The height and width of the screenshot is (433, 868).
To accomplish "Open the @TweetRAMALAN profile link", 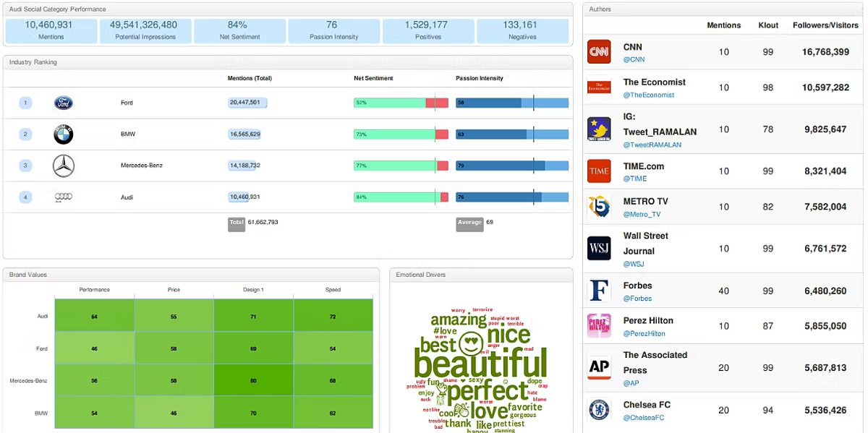I will (x=652, y=145).
